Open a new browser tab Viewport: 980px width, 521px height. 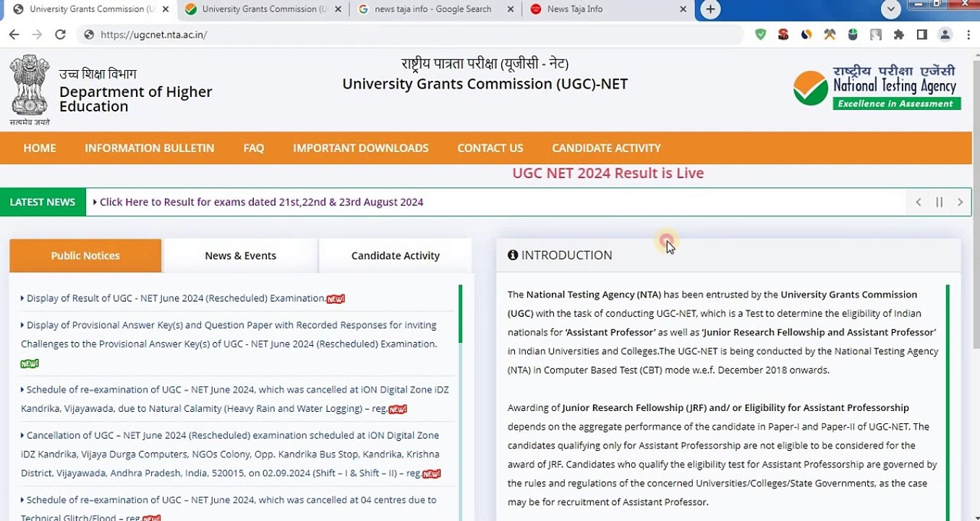tap(710, 9)
